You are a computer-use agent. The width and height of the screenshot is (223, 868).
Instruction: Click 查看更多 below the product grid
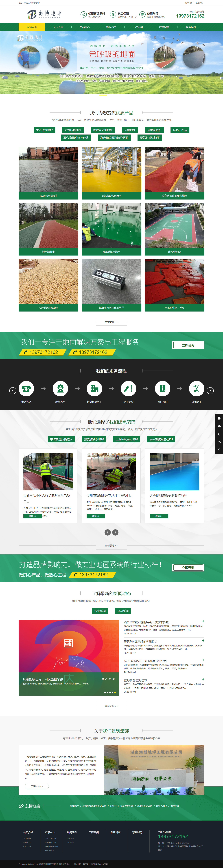pos(111,322)
